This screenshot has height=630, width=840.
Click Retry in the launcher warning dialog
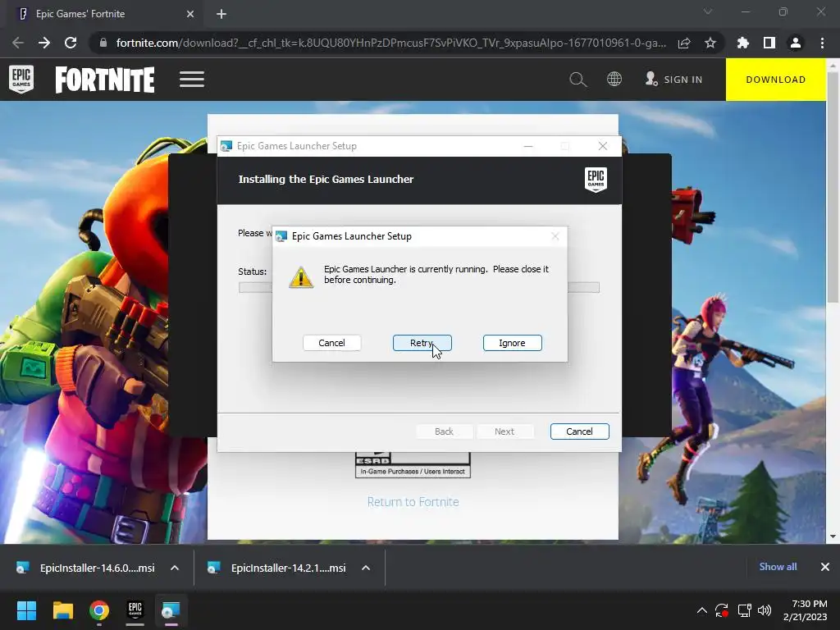click(422, 343)
